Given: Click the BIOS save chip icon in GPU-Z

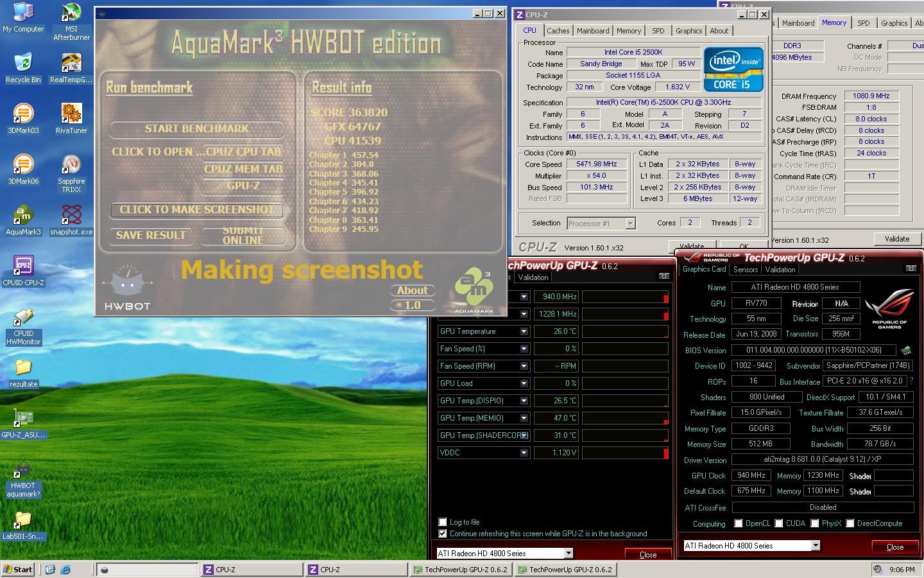Looking at the screenshot, I should click(906, 351).
